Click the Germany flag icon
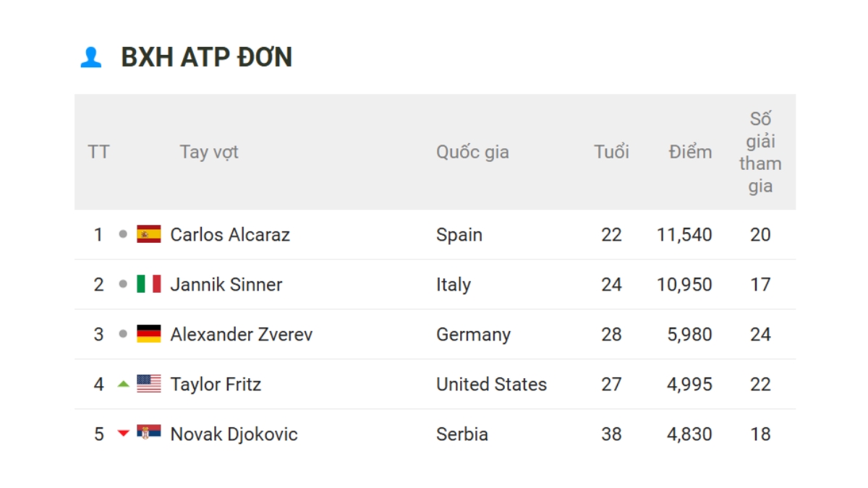The image size is (868, 488). [149, 334]
